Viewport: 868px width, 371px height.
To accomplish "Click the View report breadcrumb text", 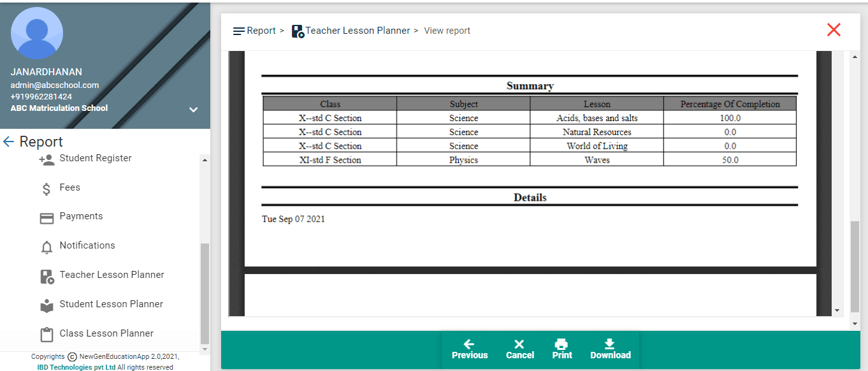I will click(x=447, y=31).
